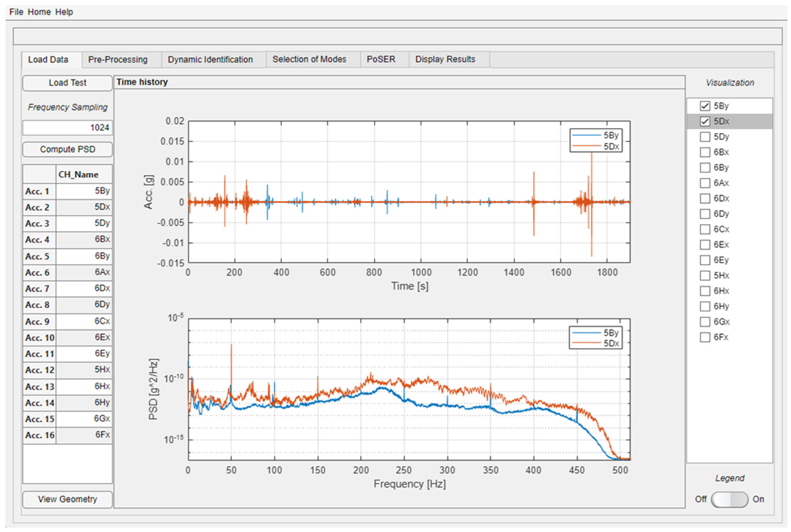Click the Compute PSD button
791x532 pixels.
click(x=67, y=149)
